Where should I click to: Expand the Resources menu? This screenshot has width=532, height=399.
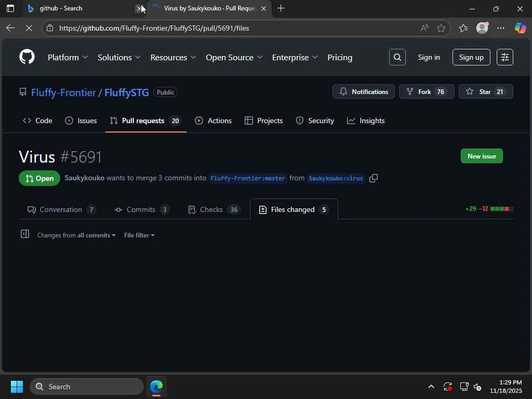click(173, 57)
